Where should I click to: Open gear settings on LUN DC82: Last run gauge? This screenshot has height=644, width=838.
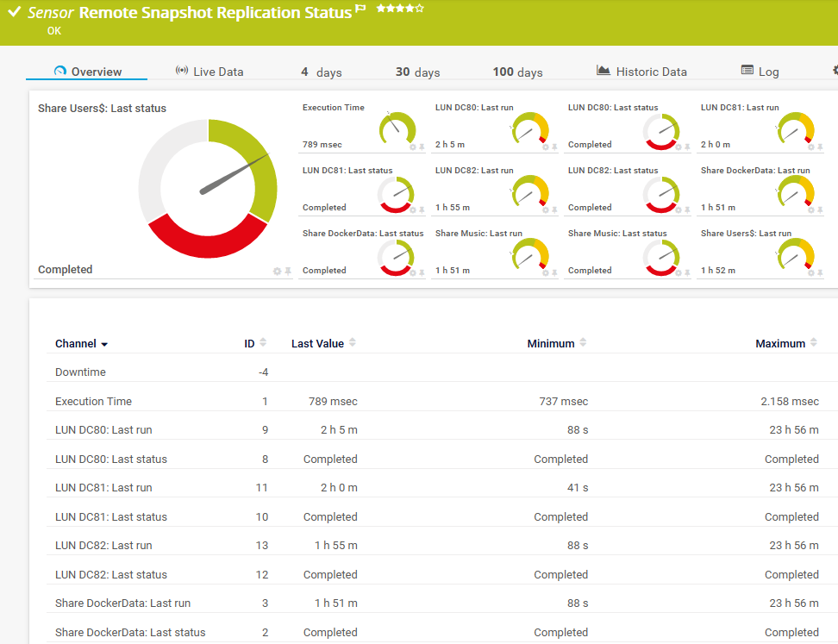[545, 210]
